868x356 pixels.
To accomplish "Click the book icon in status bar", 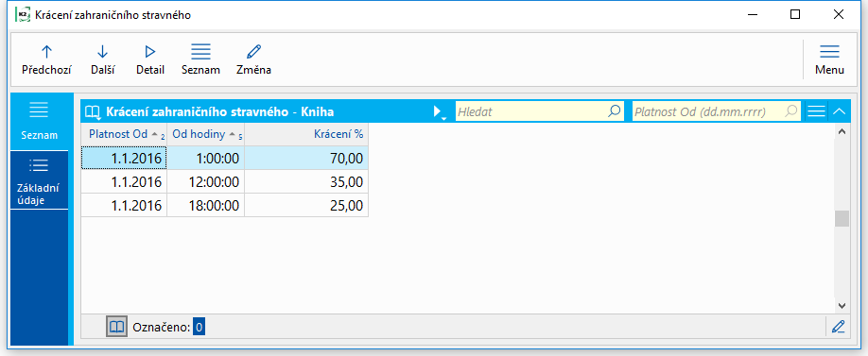I will coord(116,327).
